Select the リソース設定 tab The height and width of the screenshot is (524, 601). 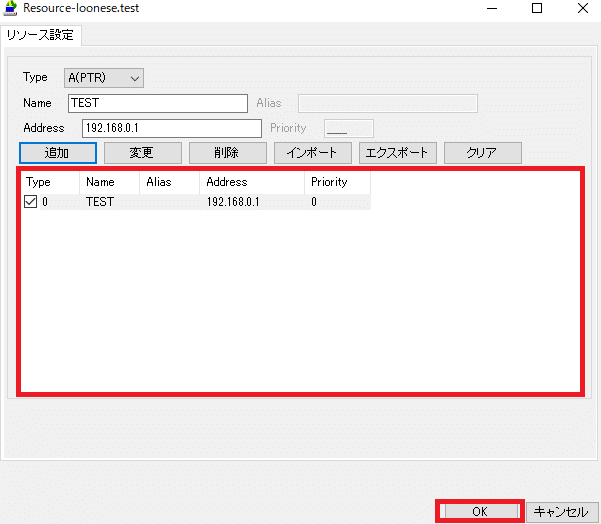[41, 35]
